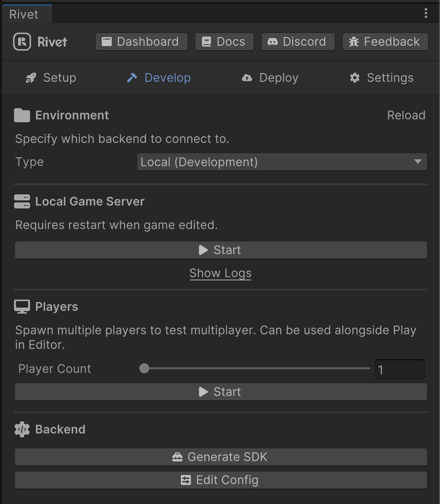Open the vertical dots menu top right
The image size is (440, 504).
[x=426, y=14]
